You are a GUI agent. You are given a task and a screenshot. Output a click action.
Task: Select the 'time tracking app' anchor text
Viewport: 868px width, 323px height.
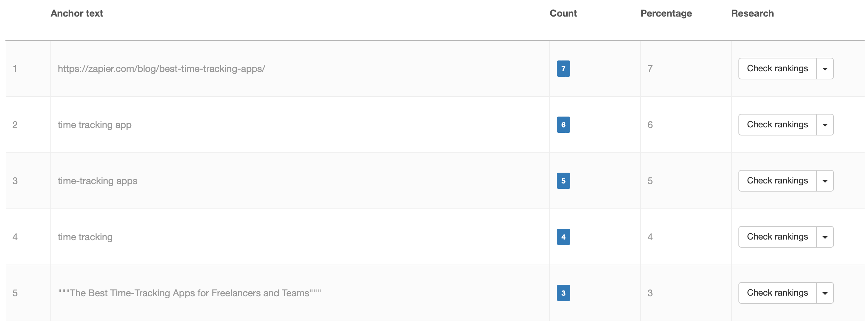click(94, 125)
